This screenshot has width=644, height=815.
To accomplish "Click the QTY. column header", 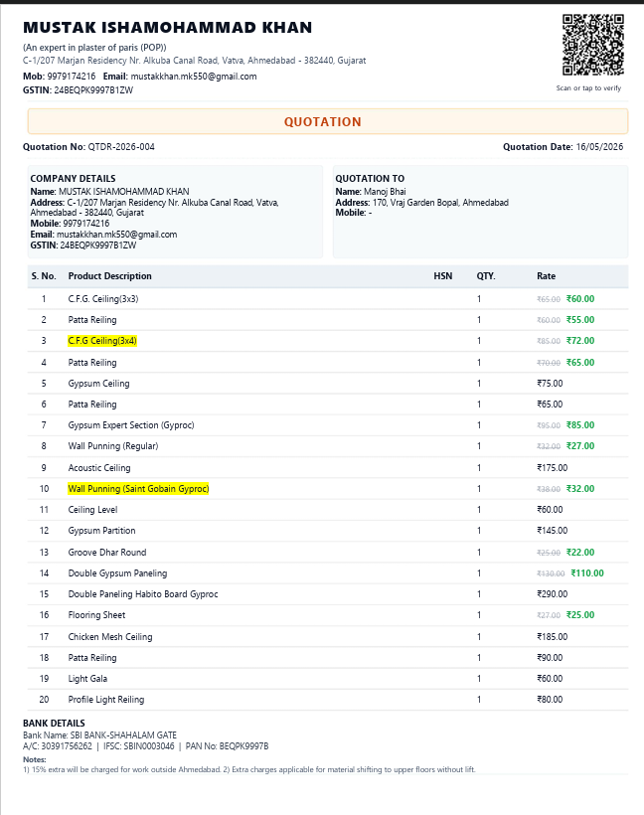I will tap(485, 276).
